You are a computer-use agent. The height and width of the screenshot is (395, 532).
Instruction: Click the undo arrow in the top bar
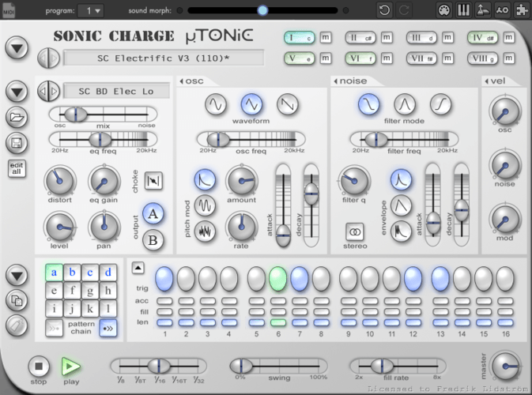384,10
